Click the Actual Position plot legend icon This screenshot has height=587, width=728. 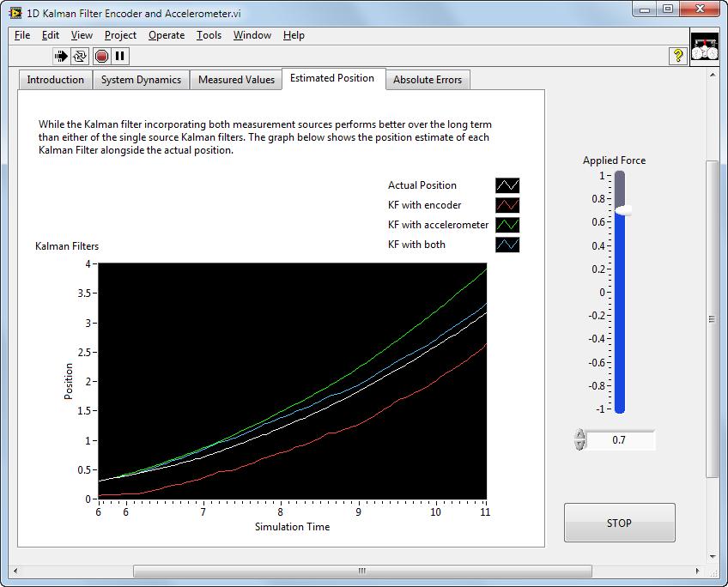(507, 185)
